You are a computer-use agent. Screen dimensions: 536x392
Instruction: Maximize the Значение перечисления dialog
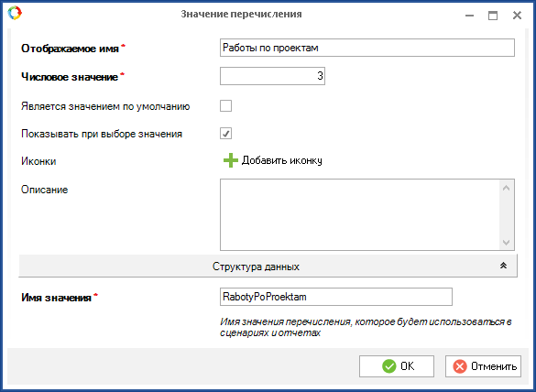click(493, 16)
